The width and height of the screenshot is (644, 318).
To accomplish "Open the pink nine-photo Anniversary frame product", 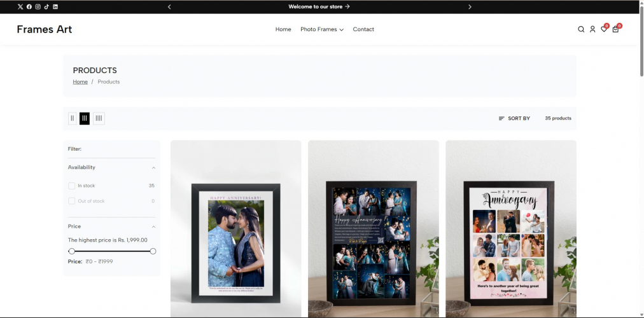I will 511,229.
